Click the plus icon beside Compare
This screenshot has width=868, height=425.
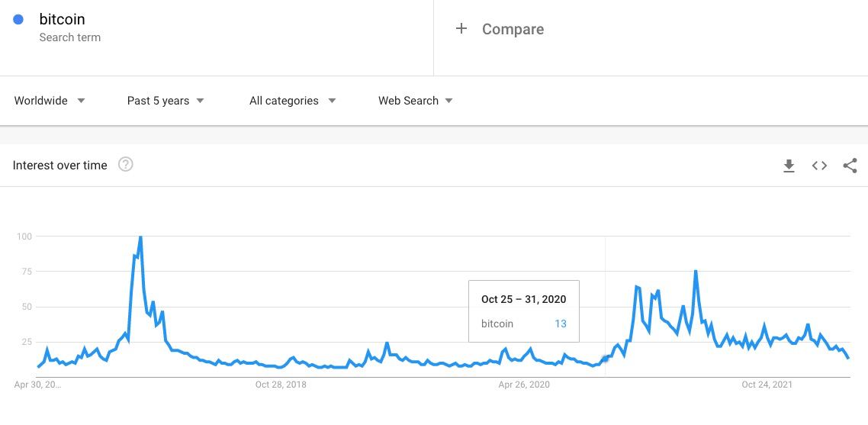pyautogui.click(x=461, y=29)
